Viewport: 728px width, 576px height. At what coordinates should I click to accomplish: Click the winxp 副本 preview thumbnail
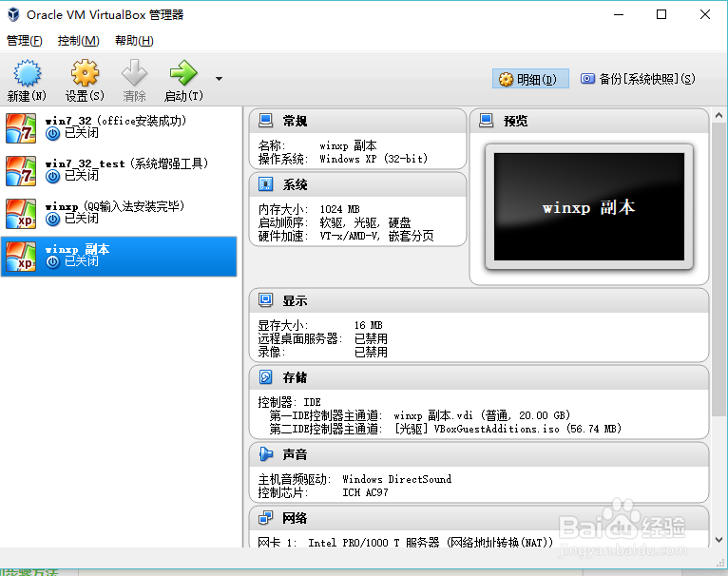[x=589, y=206]
